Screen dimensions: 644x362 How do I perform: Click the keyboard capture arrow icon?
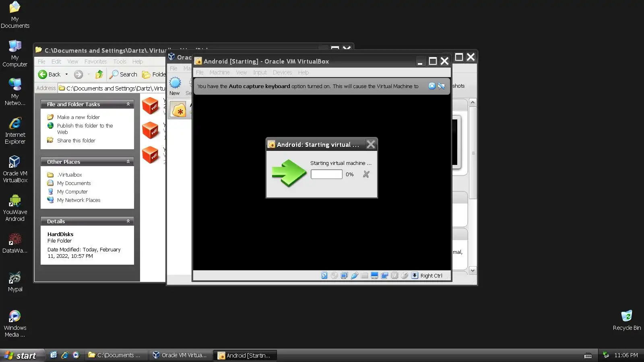415,276
